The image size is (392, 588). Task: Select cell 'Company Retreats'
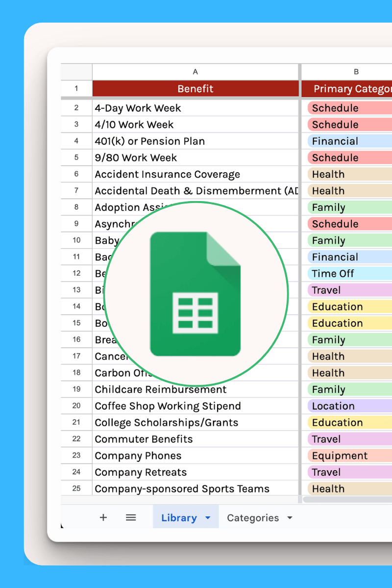pyautogui.click(x=195, y=472)
